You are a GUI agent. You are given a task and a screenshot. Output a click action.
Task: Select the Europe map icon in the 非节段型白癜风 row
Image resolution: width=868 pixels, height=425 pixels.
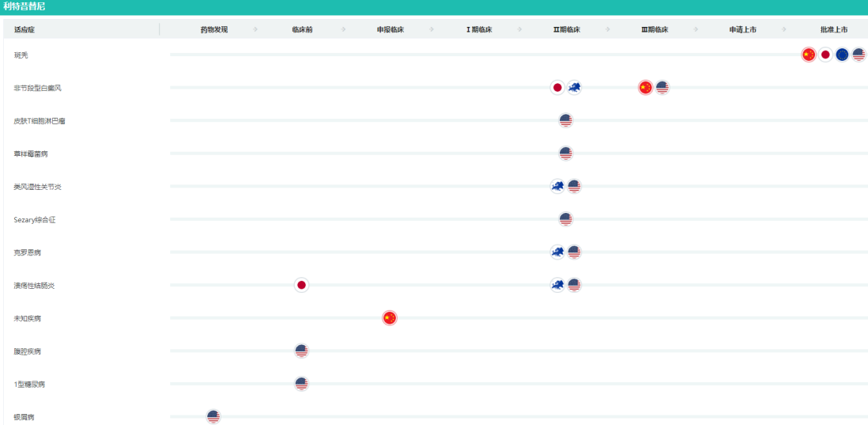pyautogui.click(x=574, y=88)
